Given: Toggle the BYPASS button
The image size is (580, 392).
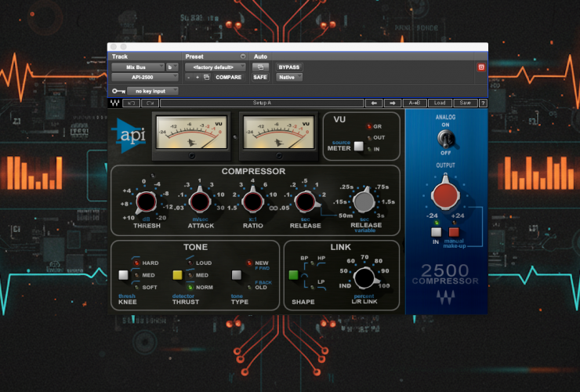Looking at the screenshot, I should click(x=289, y=67).
